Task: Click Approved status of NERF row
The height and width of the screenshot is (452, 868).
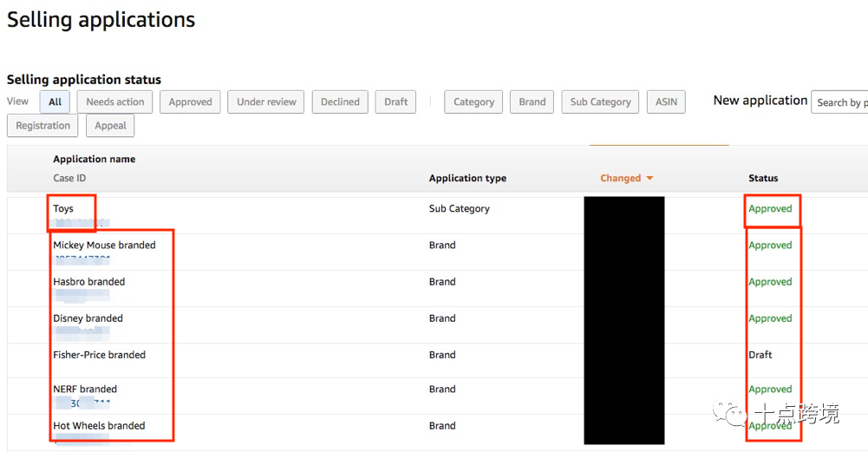Action: [x=770, y=390]
